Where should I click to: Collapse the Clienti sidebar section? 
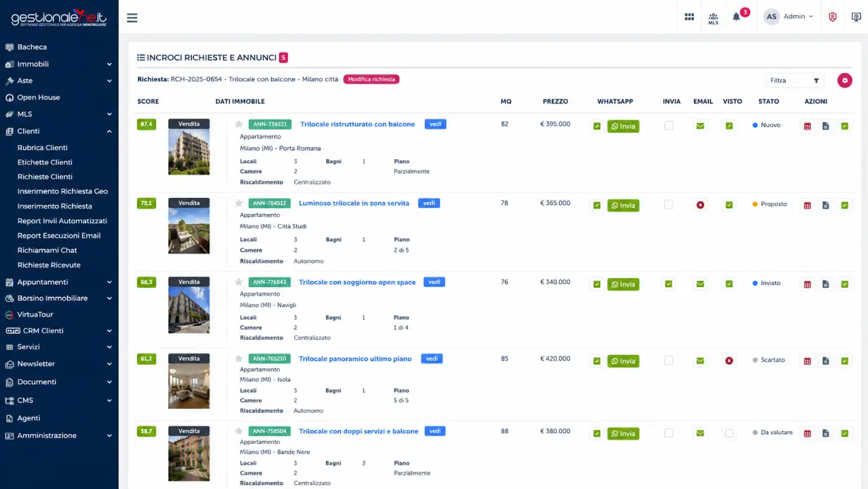[59, 131]
